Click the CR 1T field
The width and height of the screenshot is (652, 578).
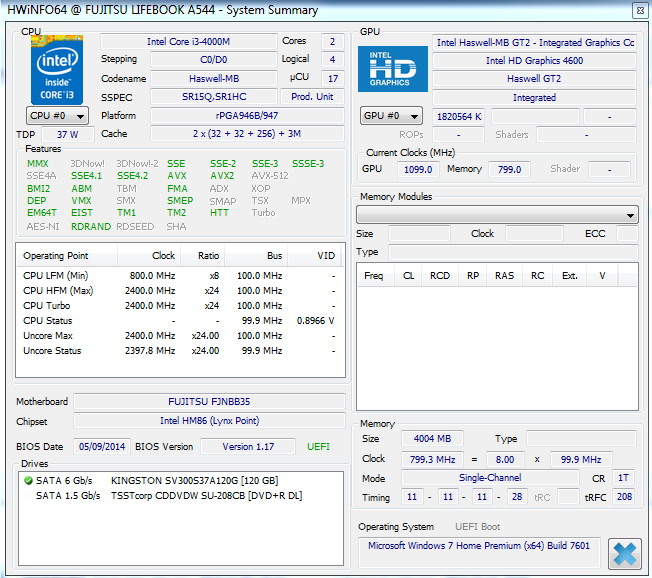click(623, 478)
